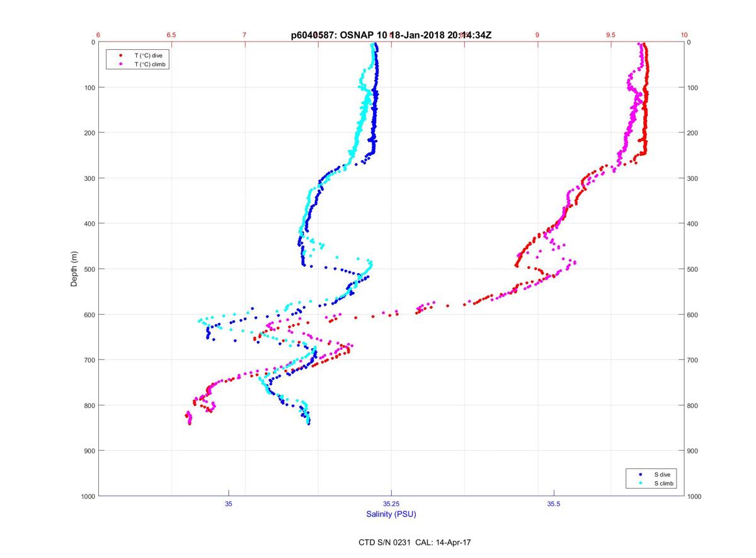The width and height of the screenshot is (756, 558).
Task: Click the 100 depth tick on right axis
Action: [x=692, y=88]
